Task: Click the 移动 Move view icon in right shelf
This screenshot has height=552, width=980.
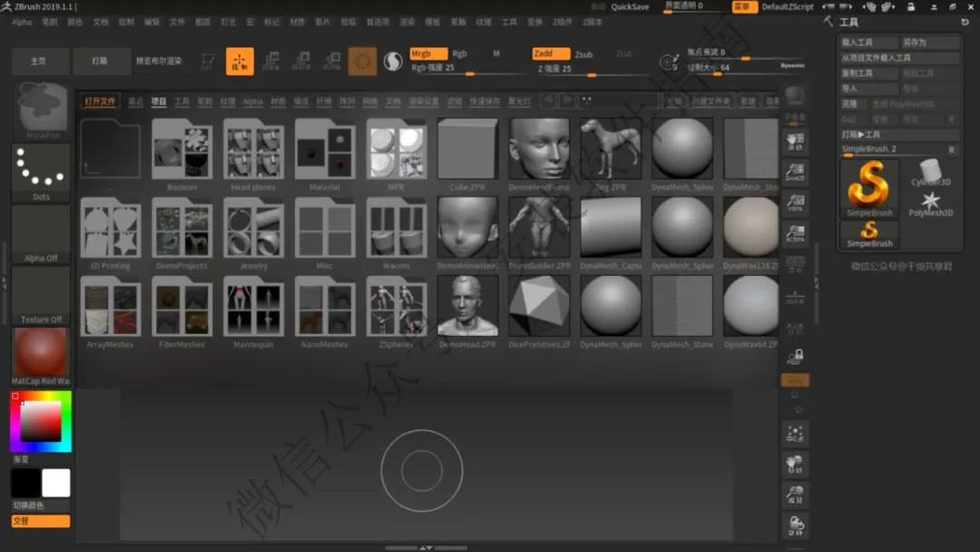Action: point(795,465)
